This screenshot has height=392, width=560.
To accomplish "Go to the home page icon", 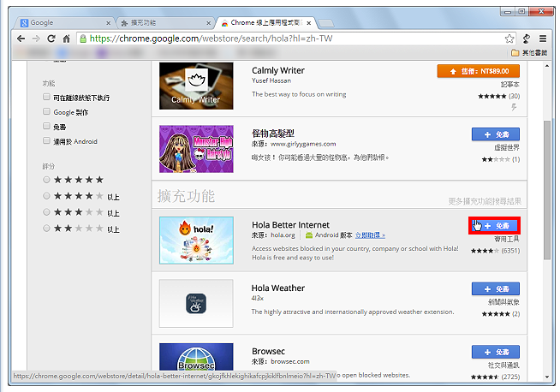I will pyautogui.click(x=67, y=39).
